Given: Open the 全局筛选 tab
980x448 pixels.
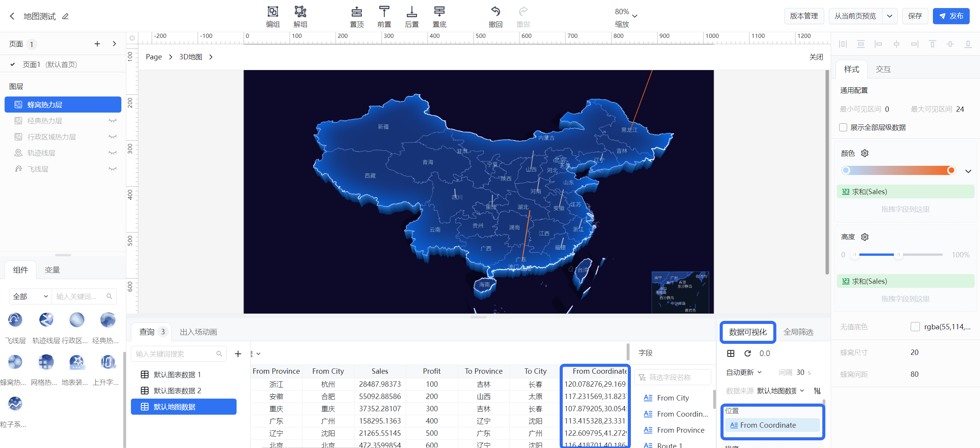Looking at the screenshot, I should [798, 332].
